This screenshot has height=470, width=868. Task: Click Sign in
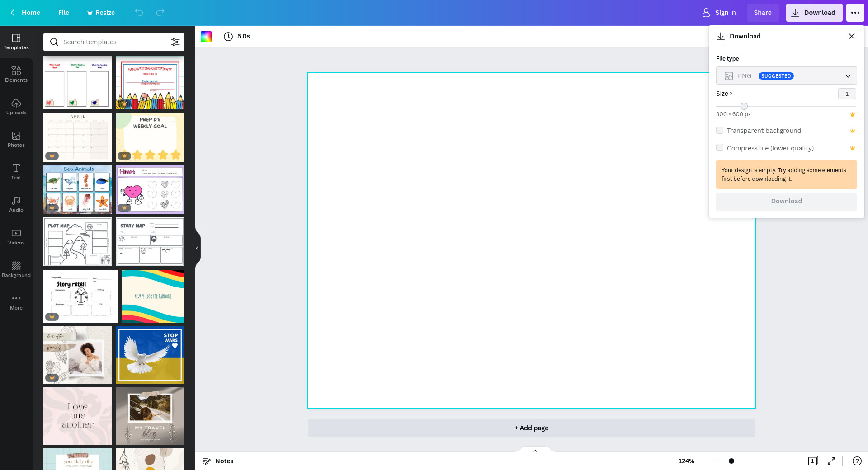tap(719, 13)
